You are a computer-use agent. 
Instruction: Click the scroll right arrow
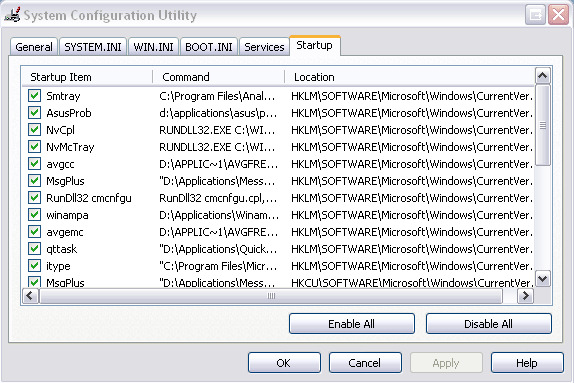point(525,295)
